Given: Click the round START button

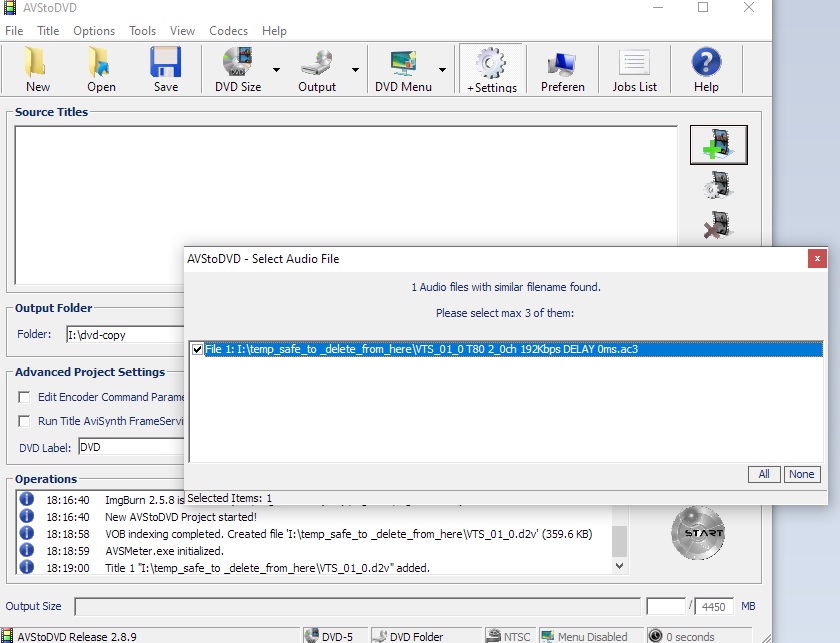Looking at the screenshot, I should 698,533.
